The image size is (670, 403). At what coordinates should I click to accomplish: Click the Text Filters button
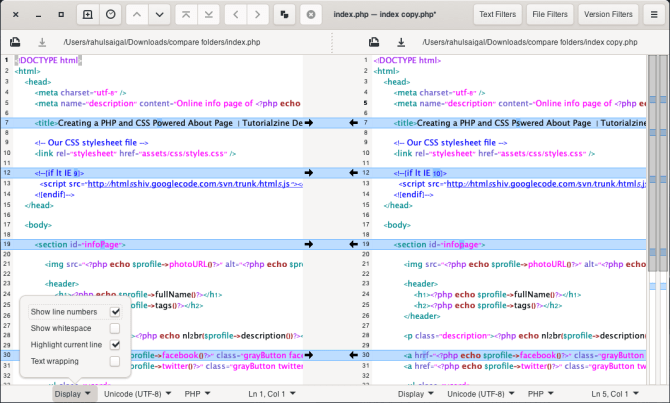[497, 15]
